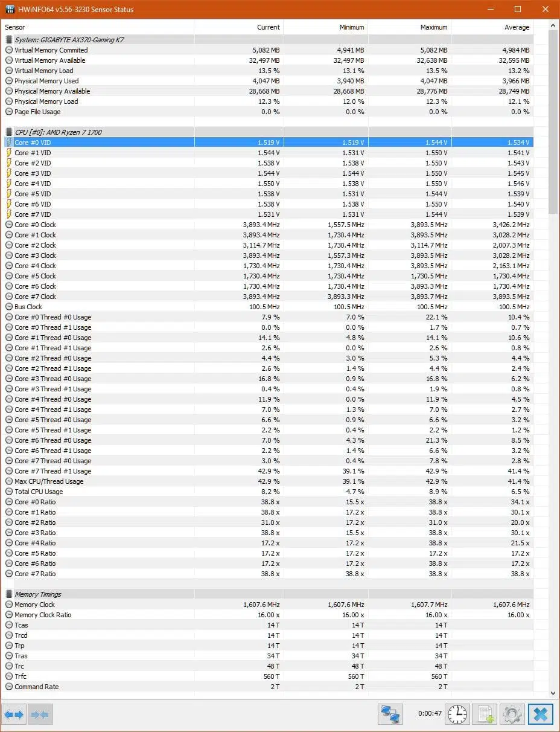Select the highlighted Core #0 VID row
560x732 pixels.
[268, 143]
